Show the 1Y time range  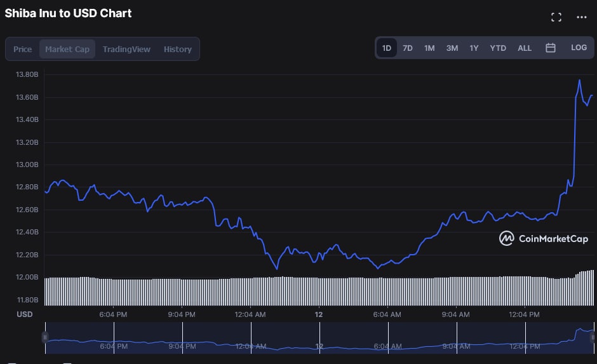474,48
